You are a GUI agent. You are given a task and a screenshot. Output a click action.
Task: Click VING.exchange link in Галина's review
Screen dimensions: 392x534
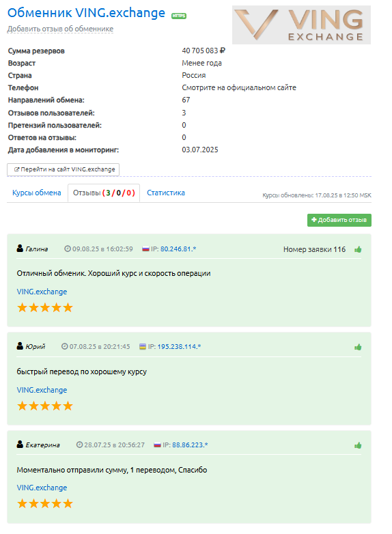coord(42,292)
